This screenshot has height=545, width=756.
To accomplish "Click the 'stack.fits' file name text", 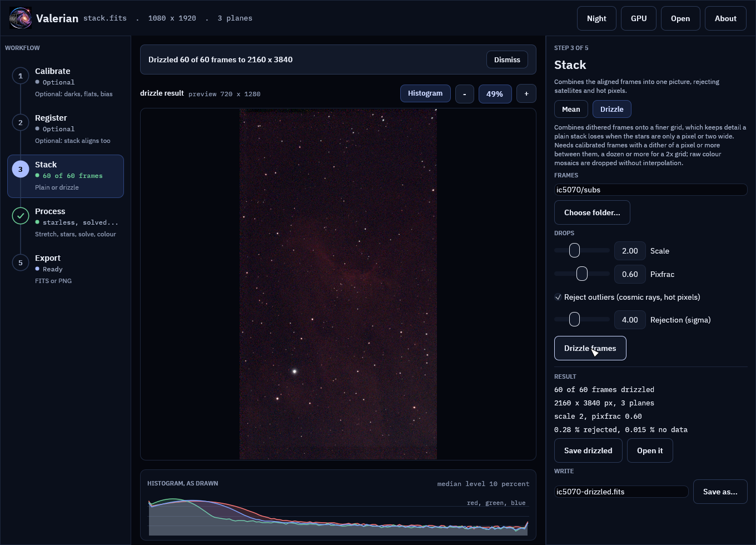I will click(105, 18).
